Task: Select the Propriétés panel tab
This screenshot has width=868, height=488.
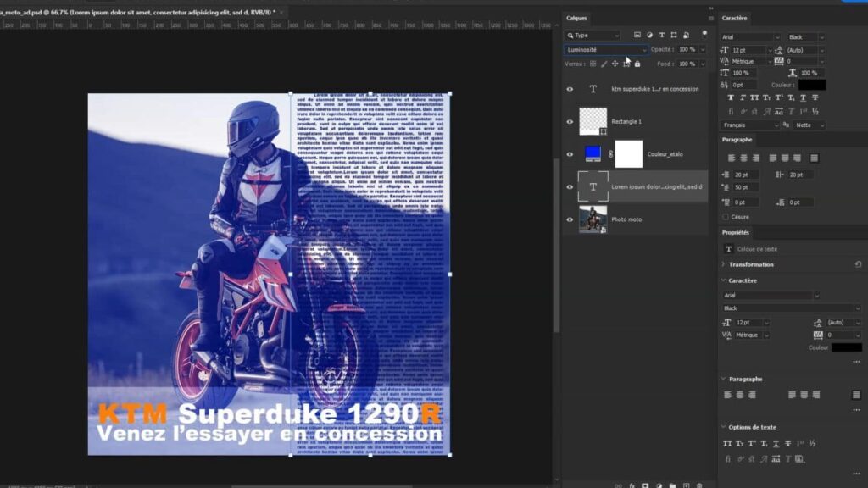Action: 735,232
